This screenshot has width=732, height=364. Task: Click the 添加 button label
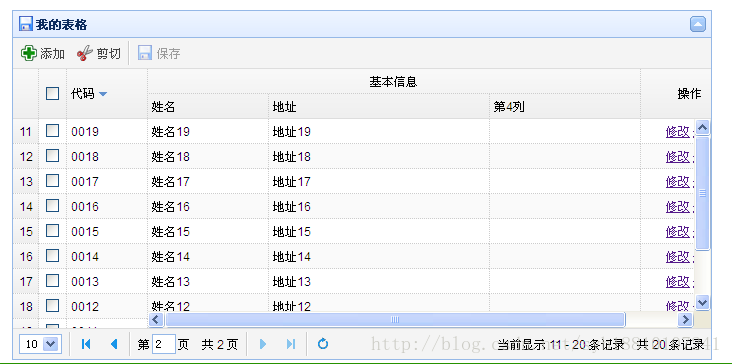tap(52, 54)
